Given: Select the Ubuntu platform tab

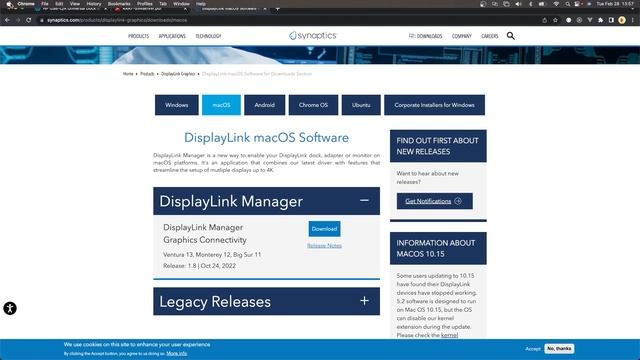Looking at the screenshot, I should click(x=361, y=105).
